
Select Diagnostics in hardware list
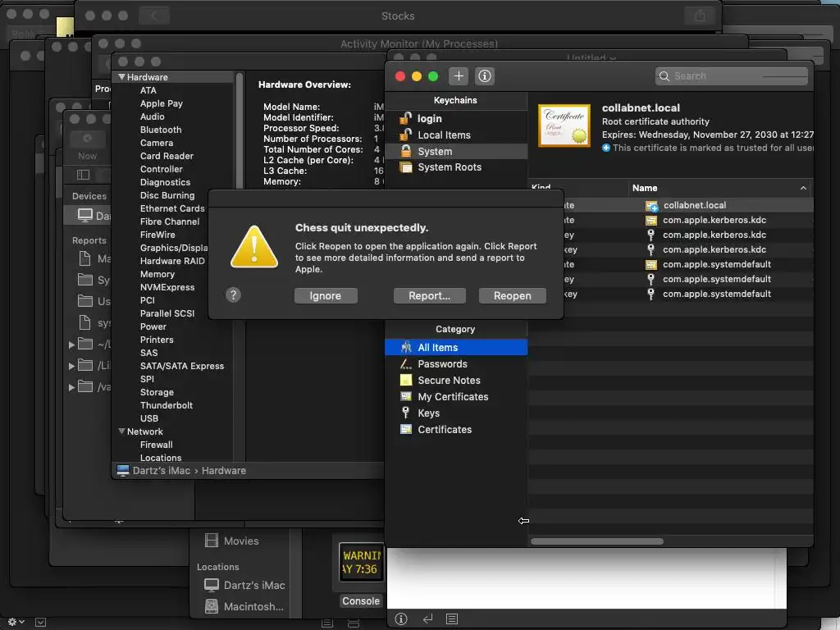coord(165,182)
